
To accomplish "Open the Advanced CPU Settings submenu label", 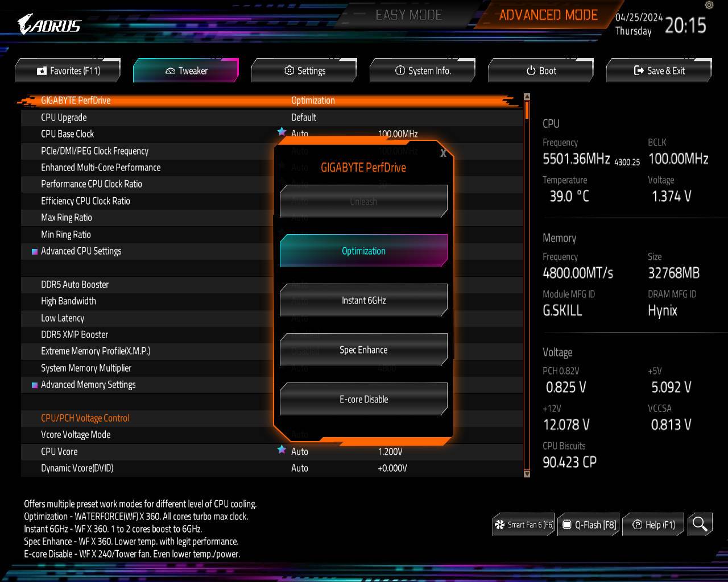I will pos(81,251).
